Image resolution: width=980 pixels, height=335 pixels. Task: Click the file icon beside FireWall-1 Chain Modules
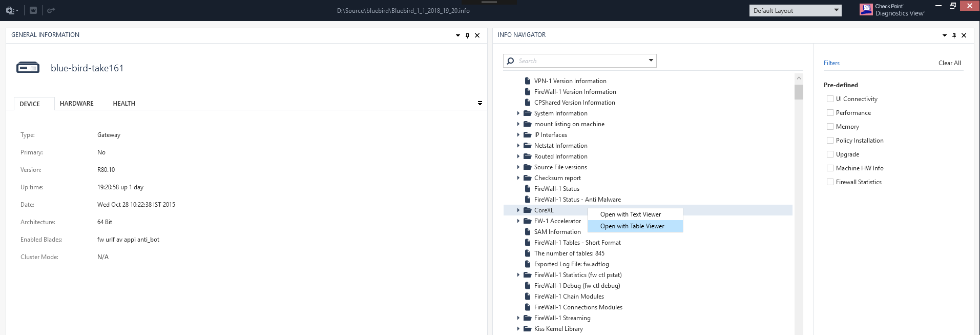[527, 297]
